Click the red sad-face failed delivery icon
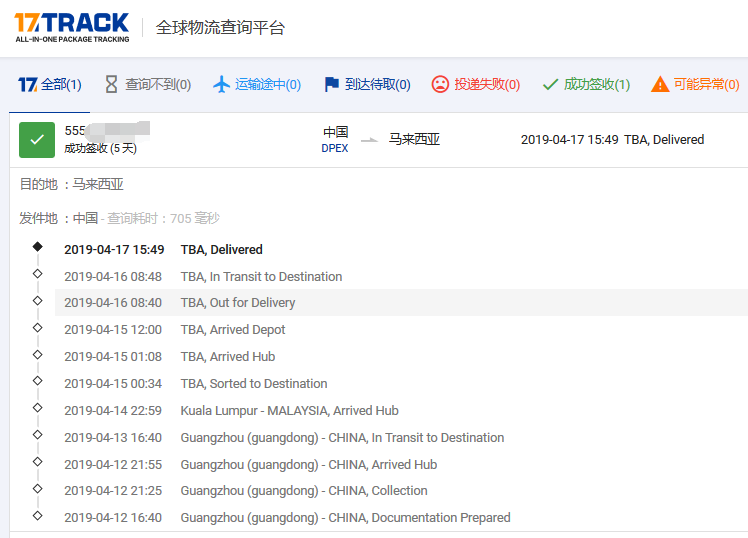This screenshot has width=748, height=538. 440,85
